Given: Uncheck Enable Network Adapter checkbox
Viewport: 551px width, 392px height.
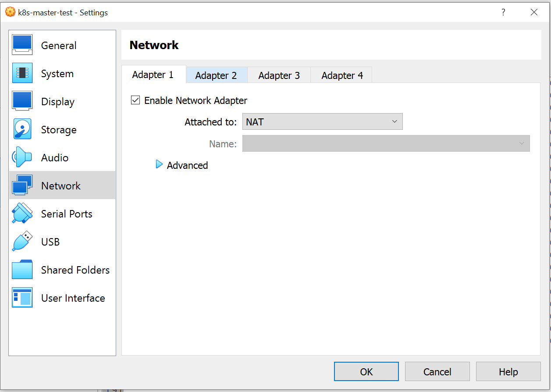Looking at the screenshot, I should 135,100.
